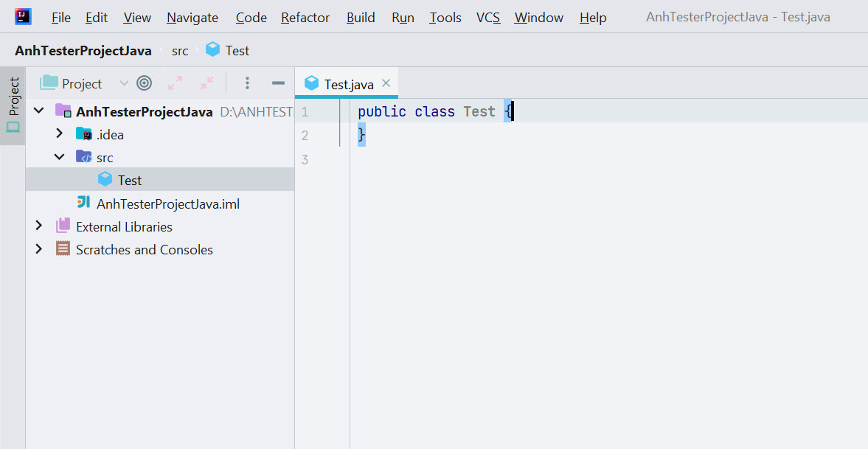The image size is (868, 449).
Task: Click the Project view folder icon
Action: click(49, 83)
